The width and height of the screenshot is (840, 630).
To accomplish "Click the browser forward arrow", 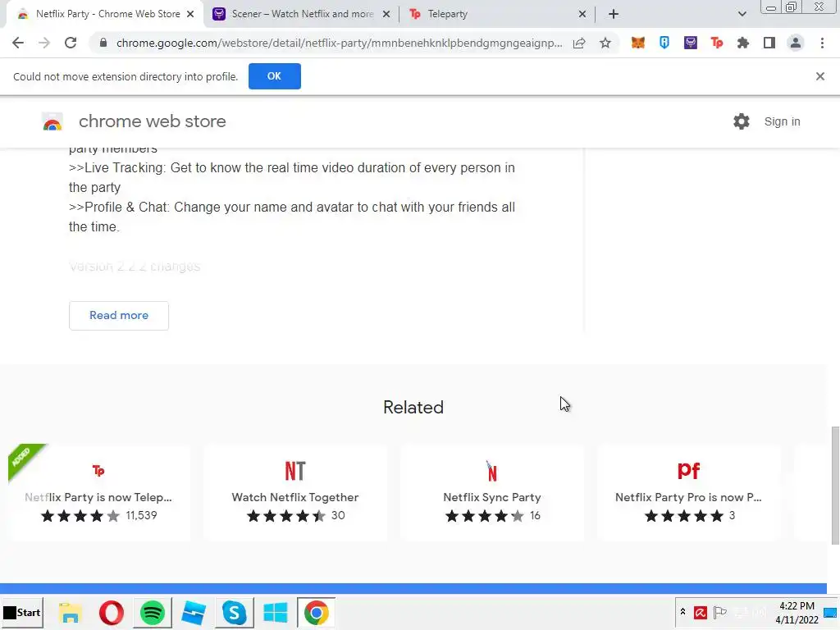I will pyautogui.click(x=44, y=43).
